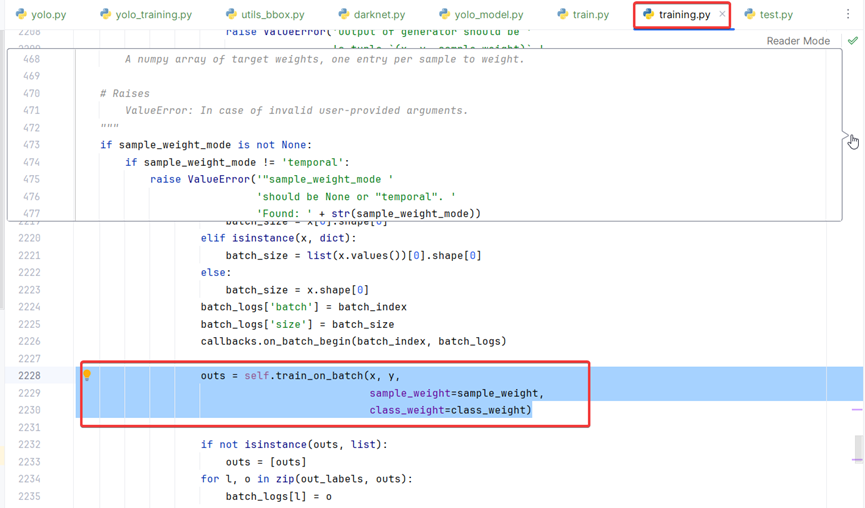Click 'elif isinstance(x, dict):' line
Image resolution: width=865 pixels, height=508 pixels.
point(279,238)
